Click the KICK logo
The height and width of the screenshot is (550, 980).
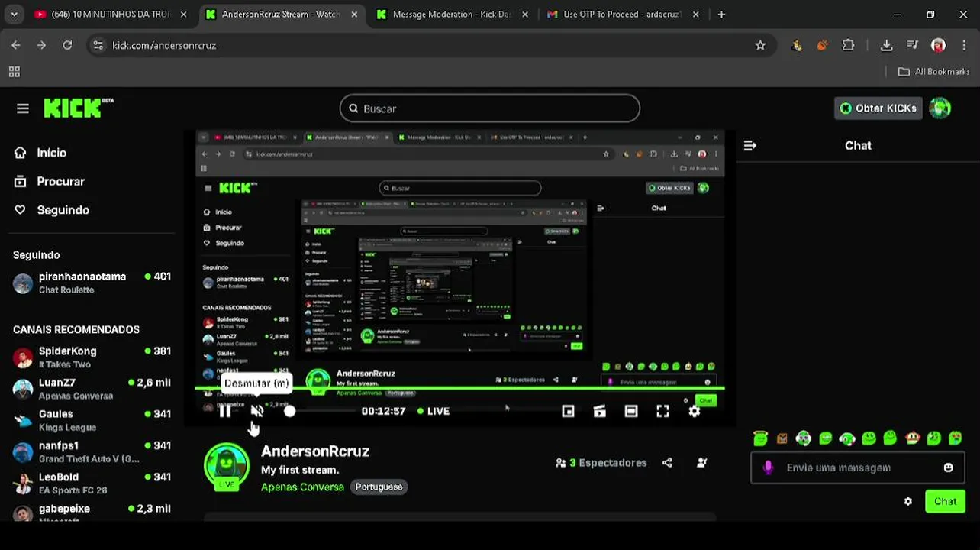pyautogui.click(x=78, y=108)
